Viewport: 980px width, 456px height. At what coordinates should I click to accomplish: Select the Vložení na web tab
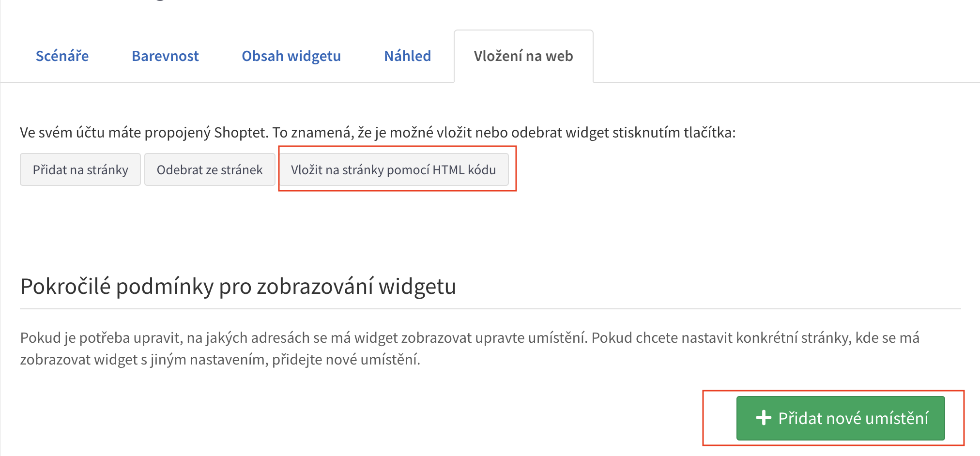[523, 56]
